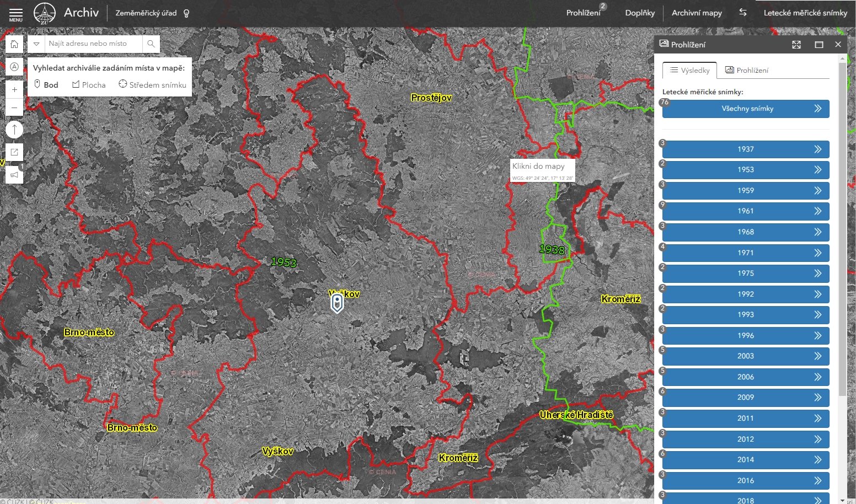
Task: Click the Prostějov district label on map
Action: click(x=431, y=98)
